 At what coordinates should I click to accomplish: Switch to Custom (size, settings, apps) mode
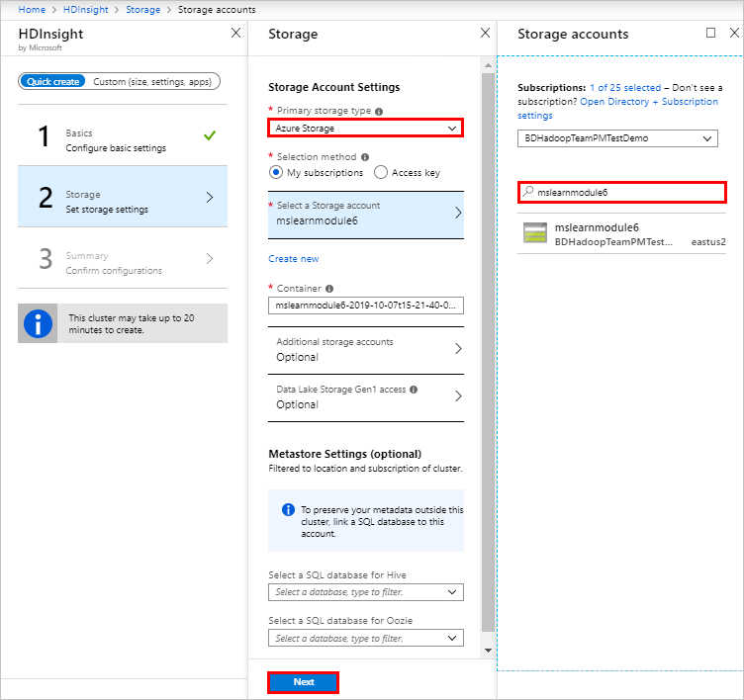[152, 82]
